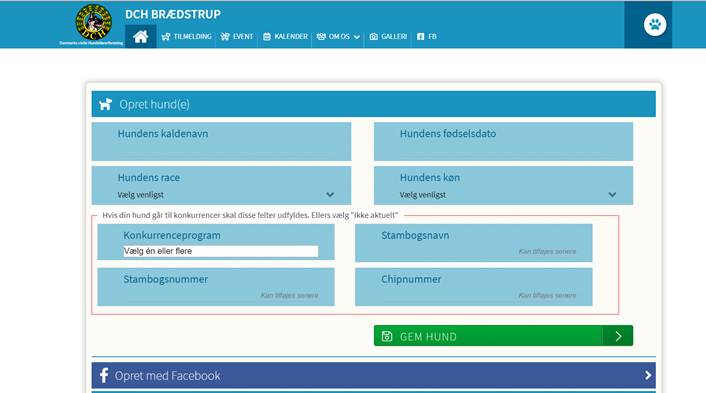Expand the Opret med Facebook section arrow
706x393 pixels.
tap(647, 375)
